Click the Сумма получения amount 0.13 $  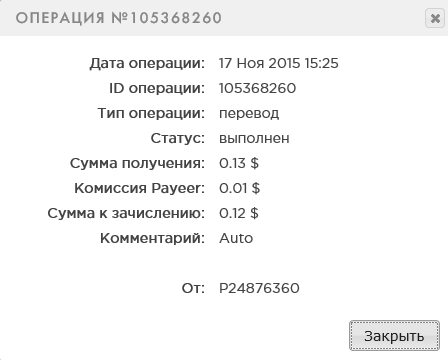(239, 163)
